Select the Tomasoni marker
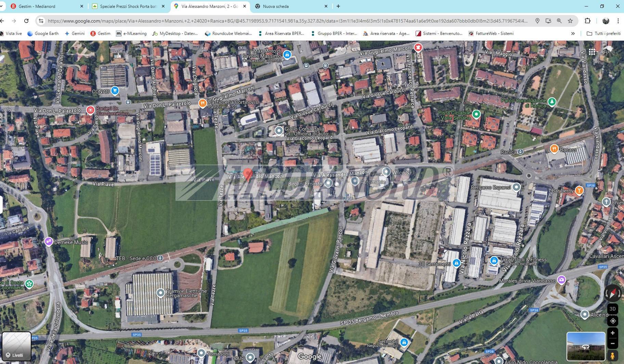Viewport: 624px width, 364px height. pos(201,353)
